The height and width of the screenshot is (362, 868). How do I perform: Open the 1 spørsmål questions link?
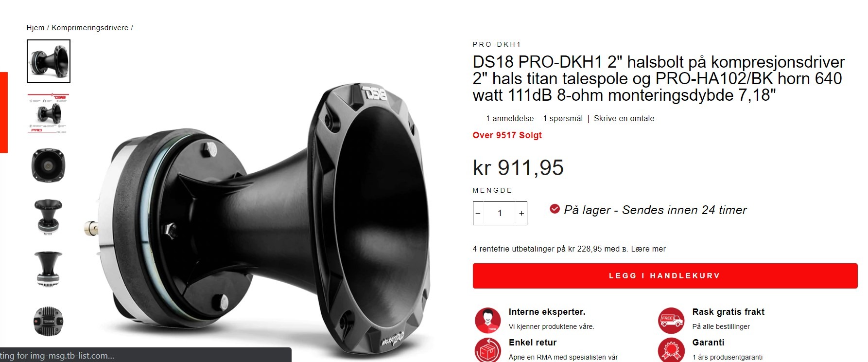563,119
